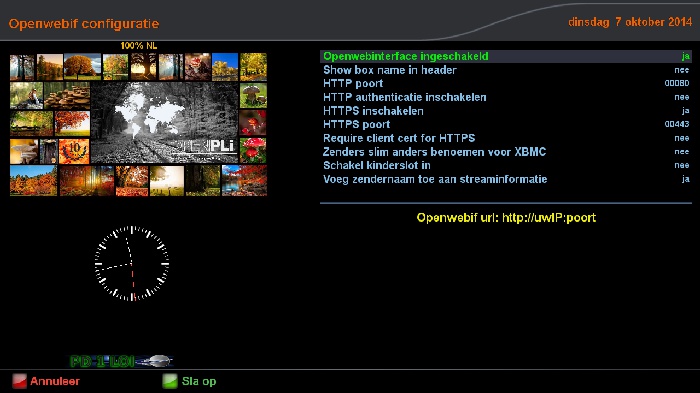Toggle Show box name in header value
The image size is (700, 393).
pos(506,70)
